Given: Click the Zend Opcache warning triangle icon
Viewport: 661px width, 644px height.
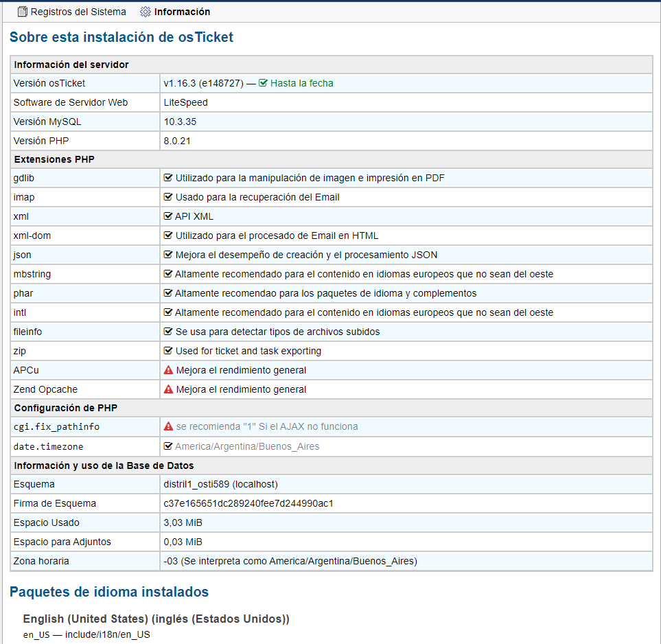Looking at the screenshot, I should coord(168,389).
